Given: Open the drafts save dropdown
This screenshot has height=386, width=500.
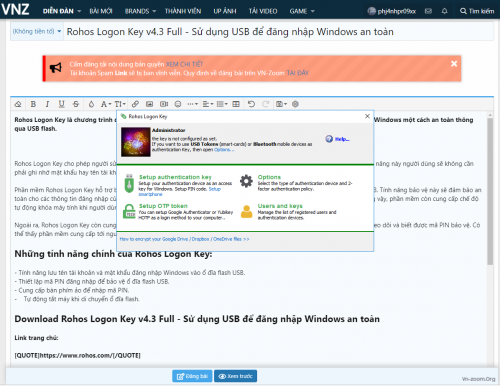Looking at the screenshot, I should [281, 104].
